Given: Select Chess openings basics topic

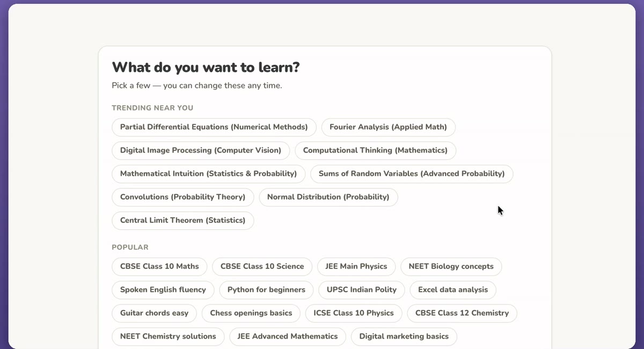Looking at the screenshot, I should (x=251, y=313).
